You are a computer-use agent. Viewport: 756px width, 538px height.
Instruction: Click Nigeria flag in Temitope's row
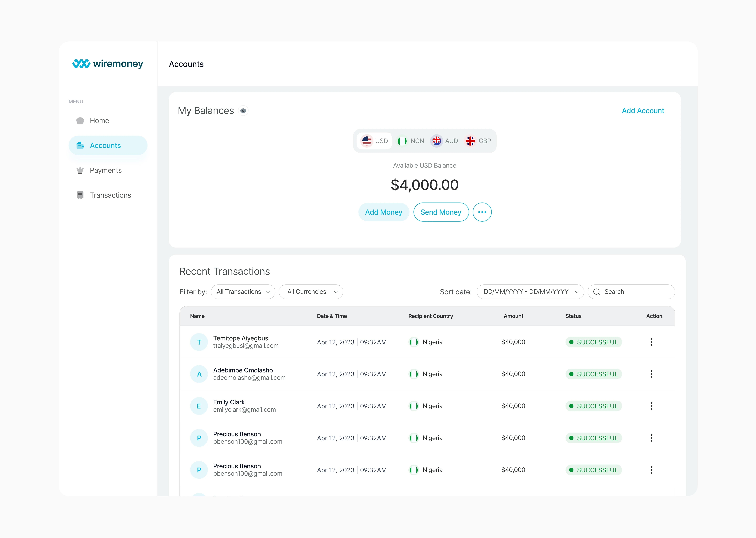pyautogui.click(x=413, y=342)
